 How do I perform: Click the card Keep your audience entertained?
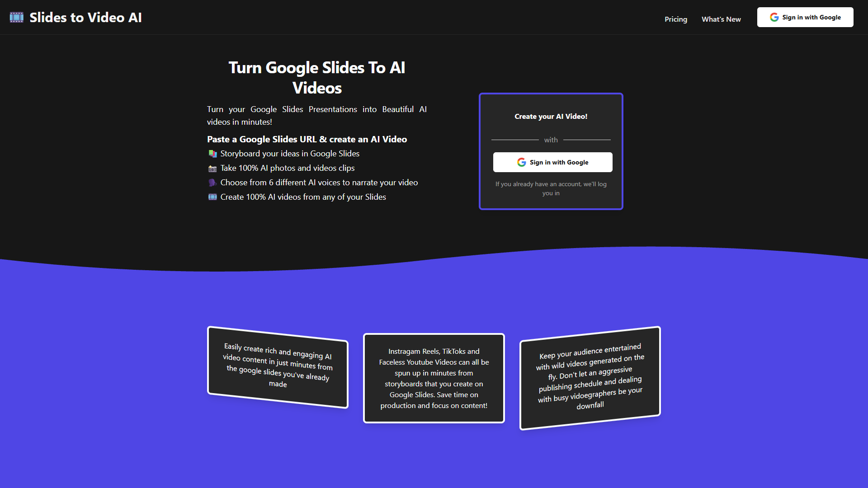590,378
